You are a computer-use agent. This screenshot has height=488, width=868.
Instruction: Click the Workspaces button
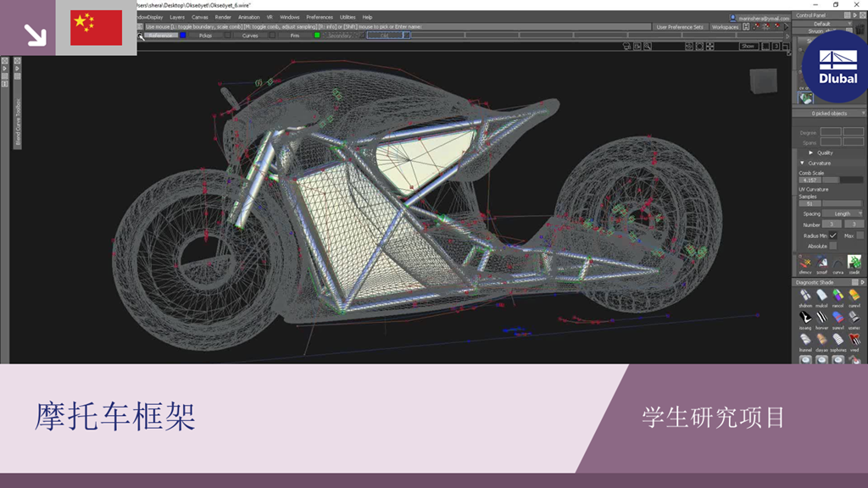pos(726,26)
